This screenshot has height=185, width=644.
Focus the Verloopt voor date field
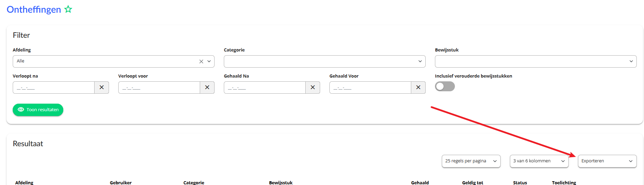159,88
